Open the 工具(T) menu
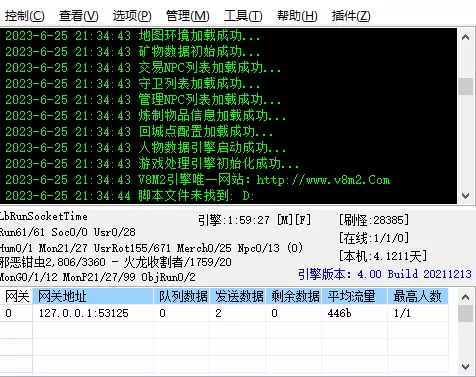This screenshot has height=377, width=476. point(243,16)
